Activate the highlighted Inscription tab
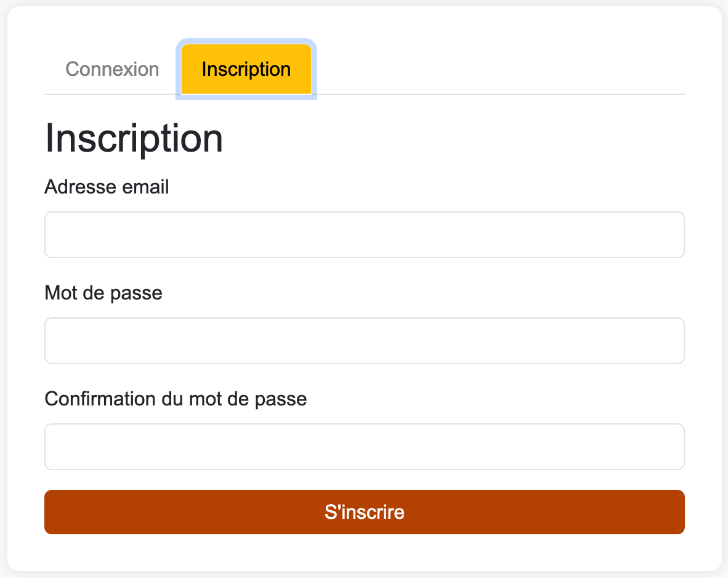 coord(246,69)
